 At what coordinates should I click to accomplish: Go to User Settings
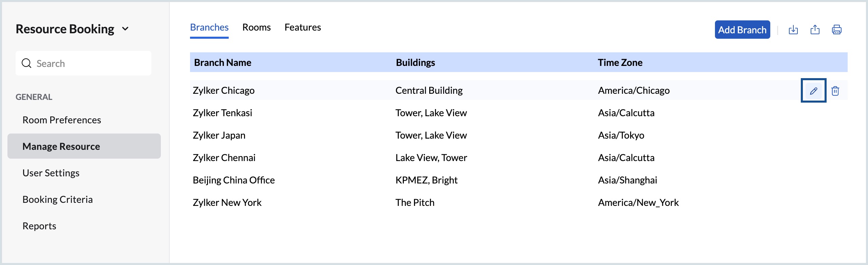[51, 173]
